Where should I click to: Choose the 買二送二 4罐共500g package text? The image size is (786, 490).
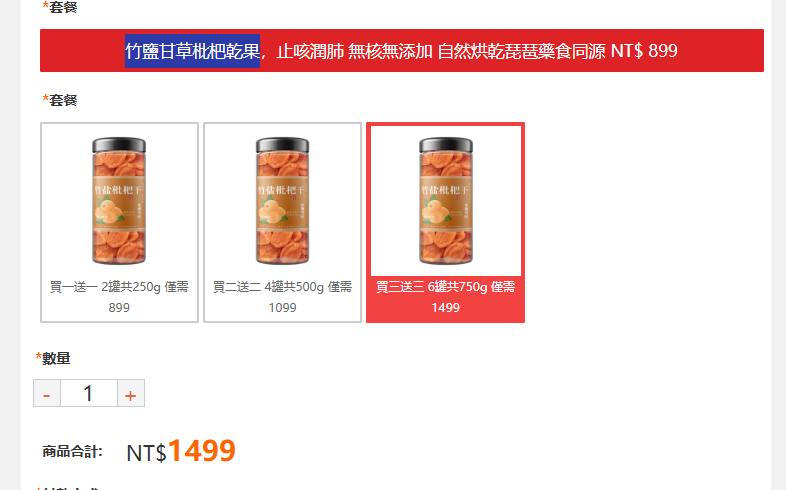click(x=282, y=287)
